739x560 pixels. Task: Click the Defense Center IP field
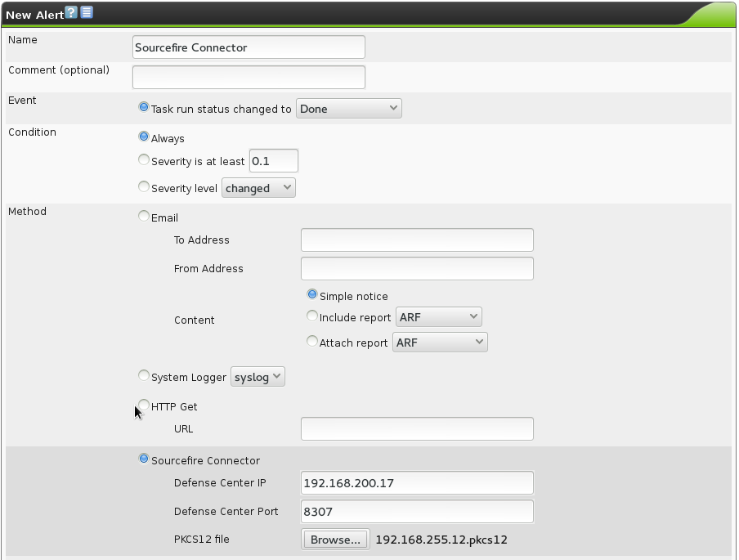417,483
